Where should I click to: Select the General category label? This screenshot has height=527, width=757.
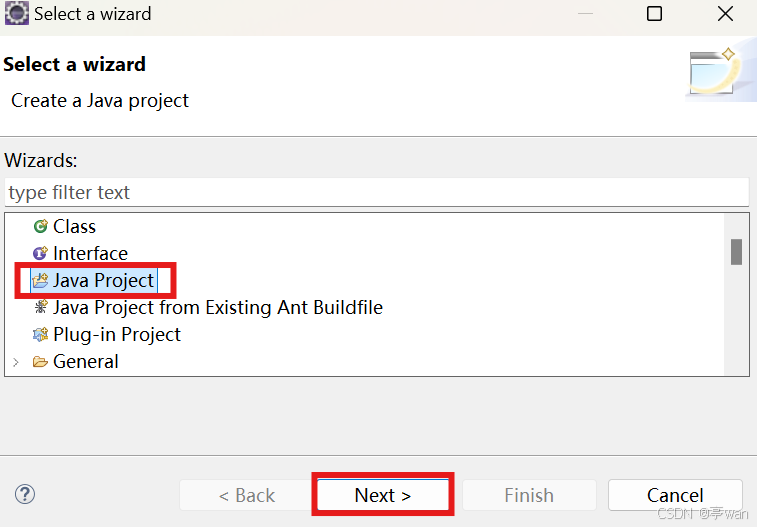[85, 361]
